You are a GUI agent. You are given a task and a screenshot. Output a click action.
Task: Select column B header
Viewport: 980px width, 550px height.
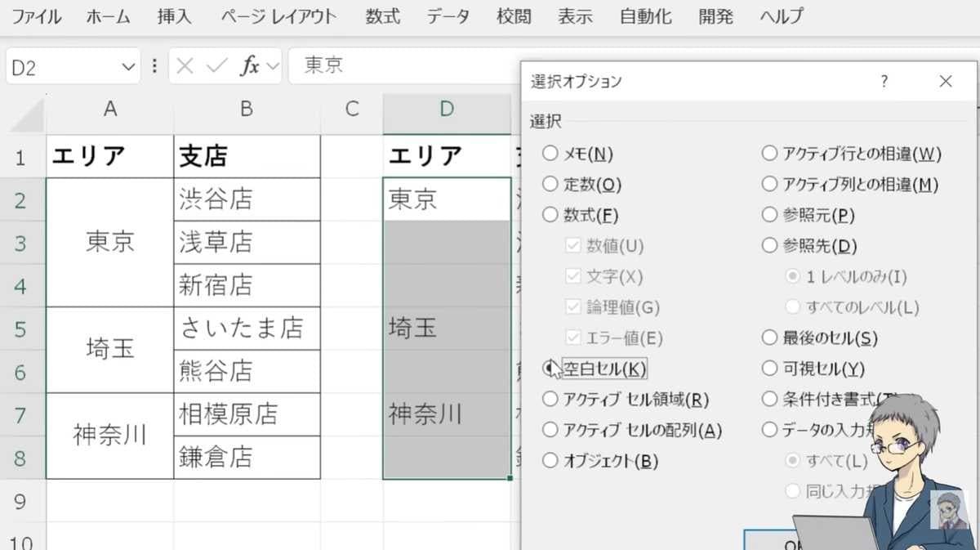tap(247, 109)
